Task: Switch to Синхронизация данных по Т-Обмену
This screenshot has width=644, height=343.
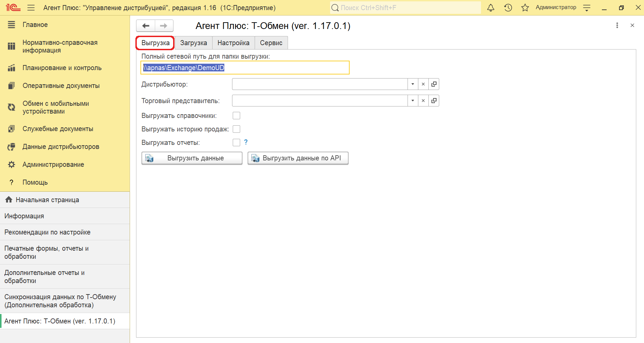Action: coord(65,301)
